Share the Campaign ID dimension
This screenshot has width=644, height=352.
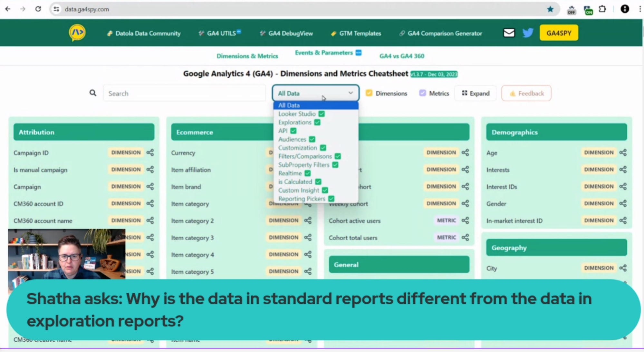(150, 152)
